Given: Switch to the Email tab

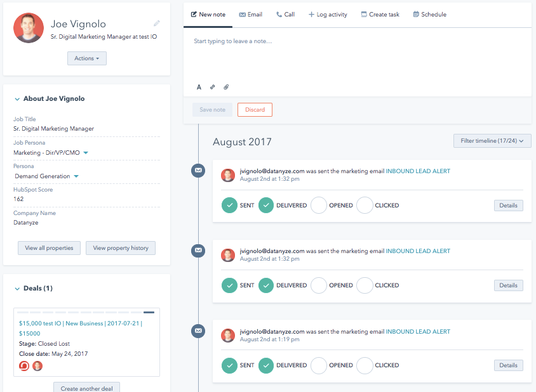Looking at the screenshot, I should [250, 15].
